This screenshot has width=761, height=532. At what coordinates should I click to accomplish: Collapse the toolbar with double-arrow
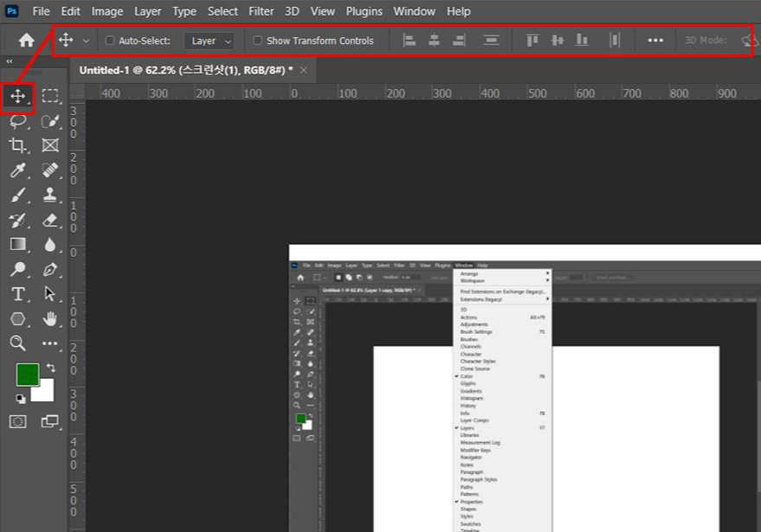pyautogui.click(x=10, y=61)
